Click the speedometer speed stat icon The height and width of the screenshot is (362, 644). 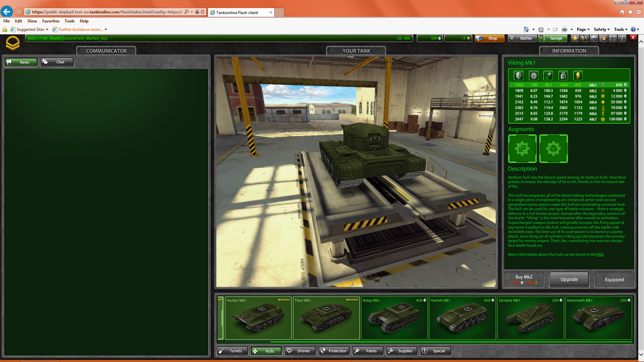click(534, 75)
